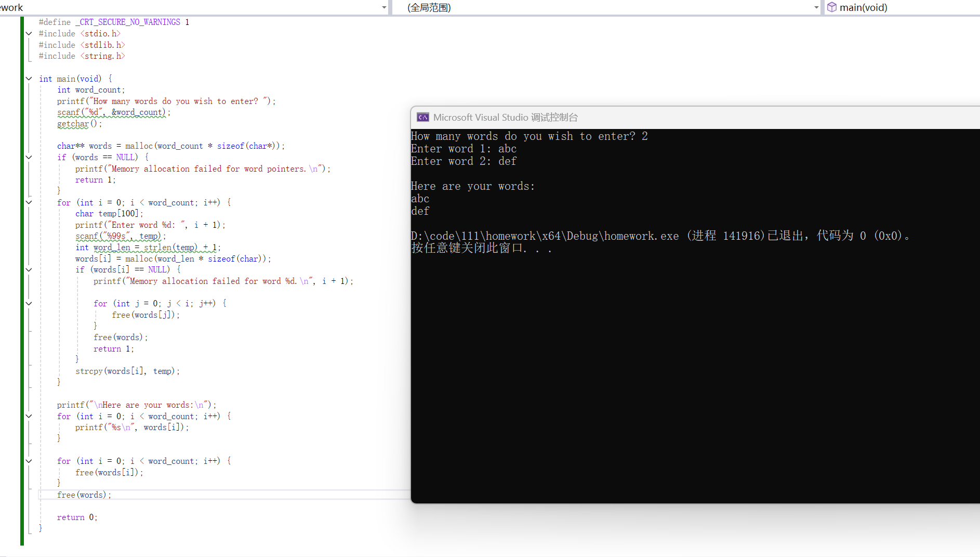Click the cube icon beside main(void)
This screenshot has width=980, height=557.
[x=832, y=7]
